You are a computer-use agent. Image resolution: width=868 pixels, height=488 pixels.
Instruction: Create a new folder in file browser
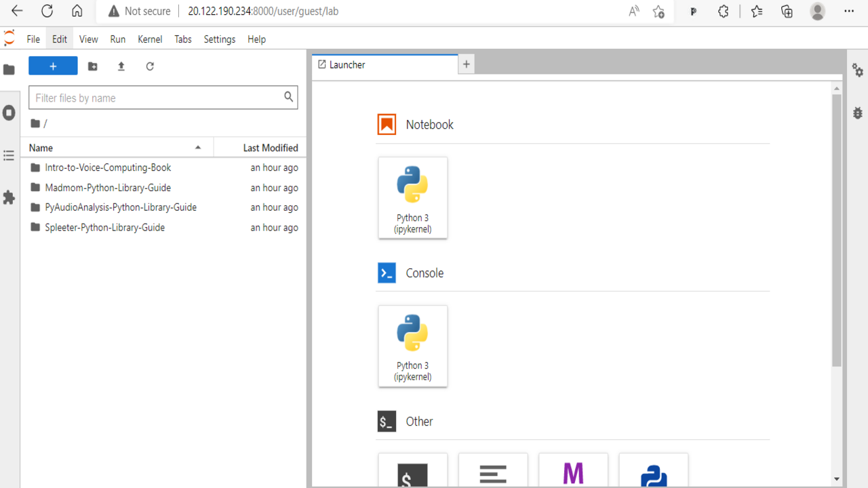click(93, 66)
